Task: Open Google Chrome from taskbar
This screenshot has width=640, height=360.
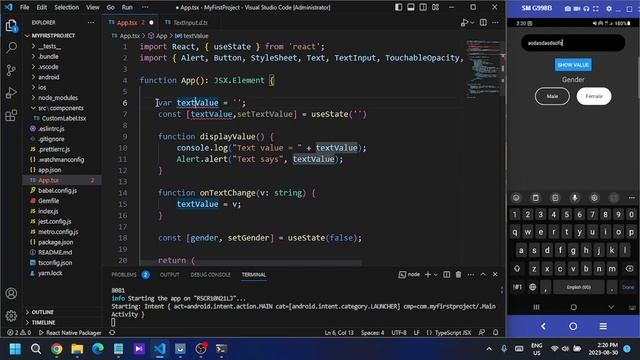Action: (x=57, y=349)
